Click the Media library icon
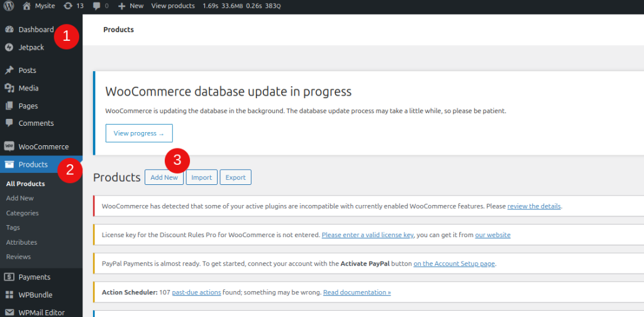Screen dimensions: 644x317 (x=9, y=88)
